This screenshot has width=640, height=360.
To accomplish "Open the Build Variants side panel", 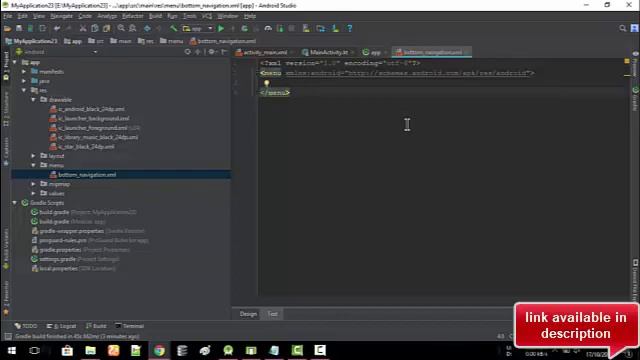I will point(6,249).
